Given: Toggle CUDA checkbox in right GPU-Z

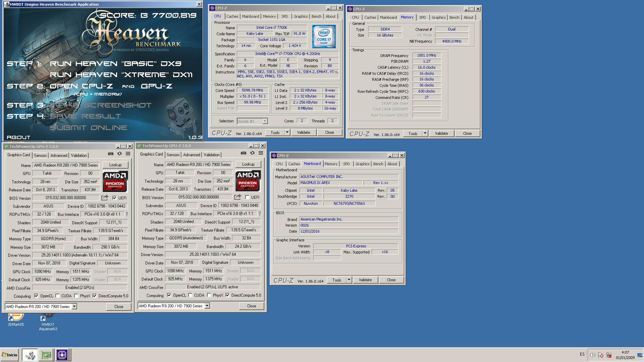Looking at the screenshot, I should point(190,295).
